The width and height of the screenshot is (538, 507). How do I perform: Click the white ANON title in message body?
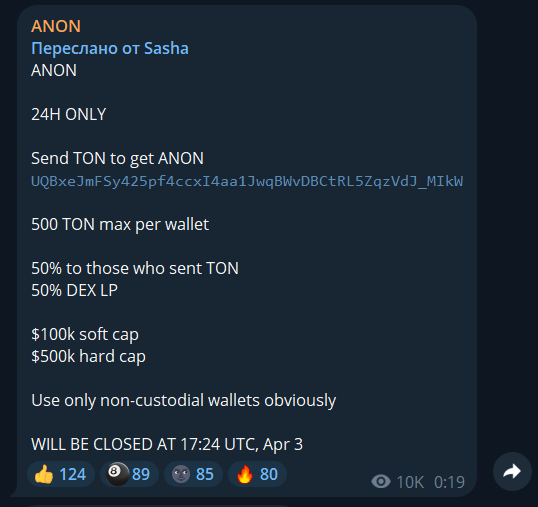(x=54, y=70)
